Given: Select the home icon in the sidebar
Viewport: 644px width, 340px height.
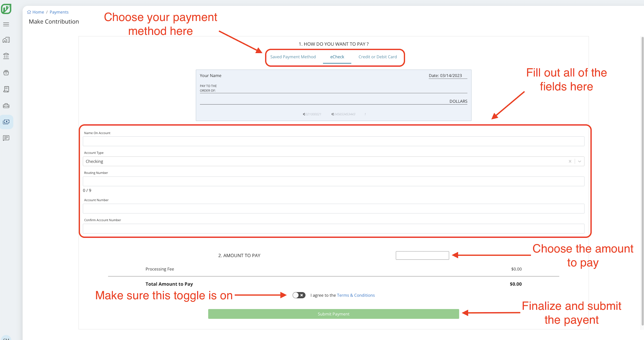Looking at the screenshot, I should coord(6,40).
